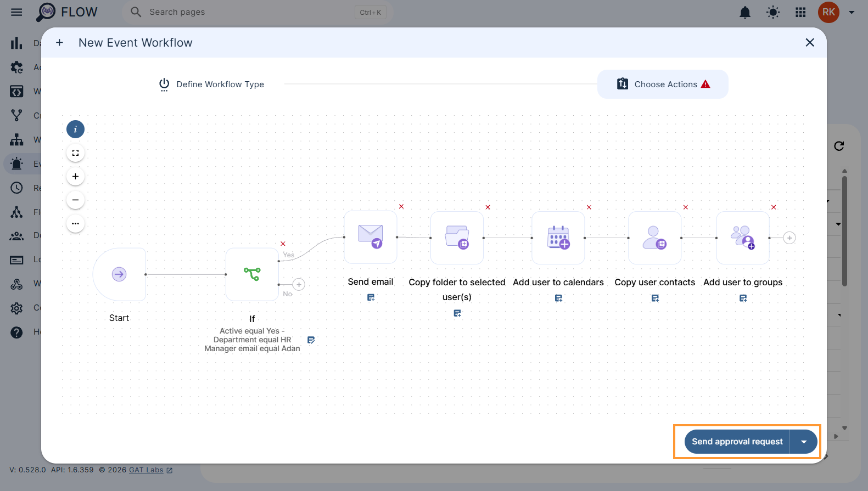Open the apps grid menu
868x491 pixels.
click(x=800, y=12)
